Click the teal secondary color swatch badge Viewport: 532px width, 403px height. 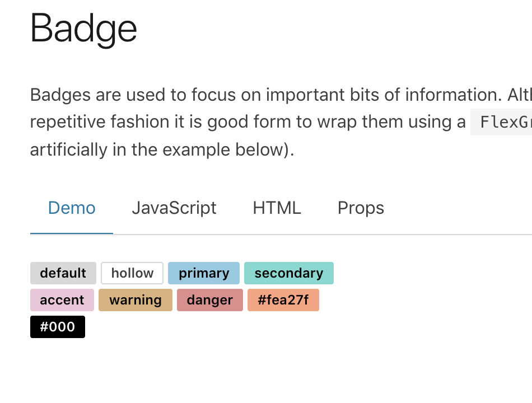[x=289, y=273]
